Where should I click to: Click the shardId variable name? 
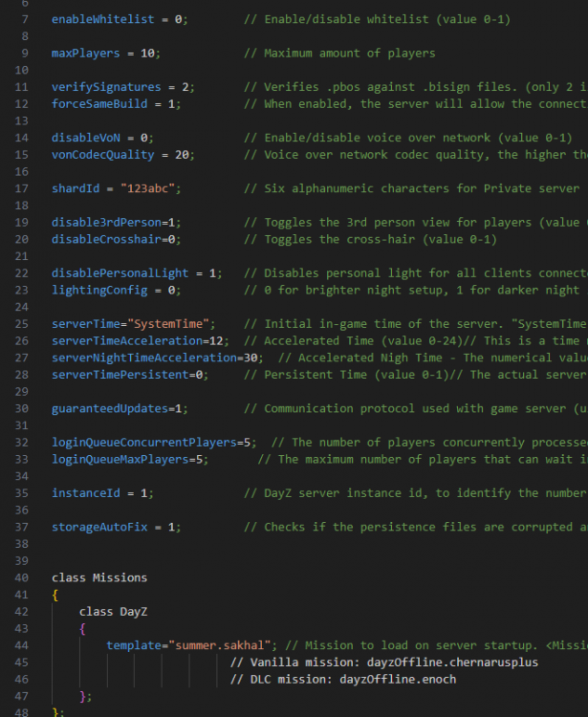76,188
